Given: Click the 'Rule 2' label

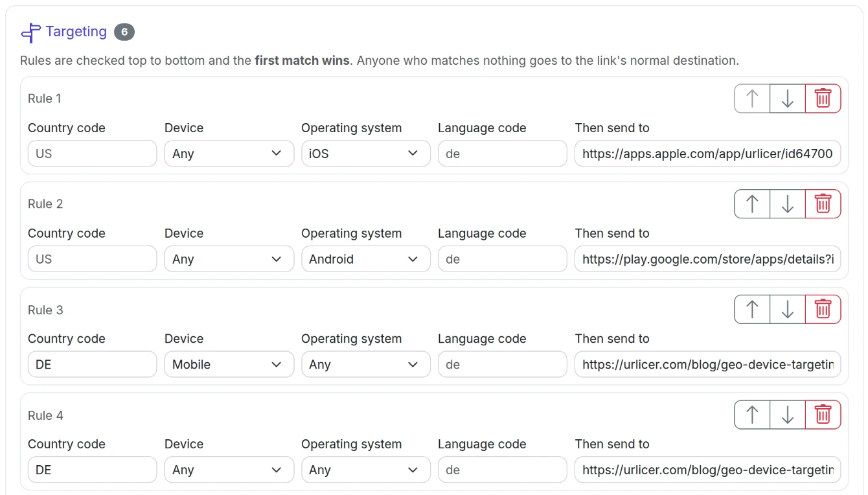Looking at the screenshot, I should click(45, 204).
